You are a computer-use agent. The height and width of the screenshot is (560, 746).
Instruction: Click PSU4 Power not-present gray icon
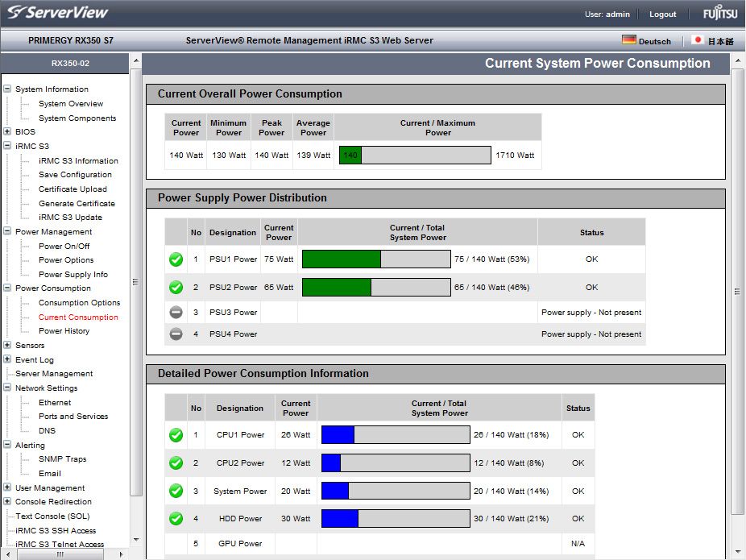click(x=176, y=334)
